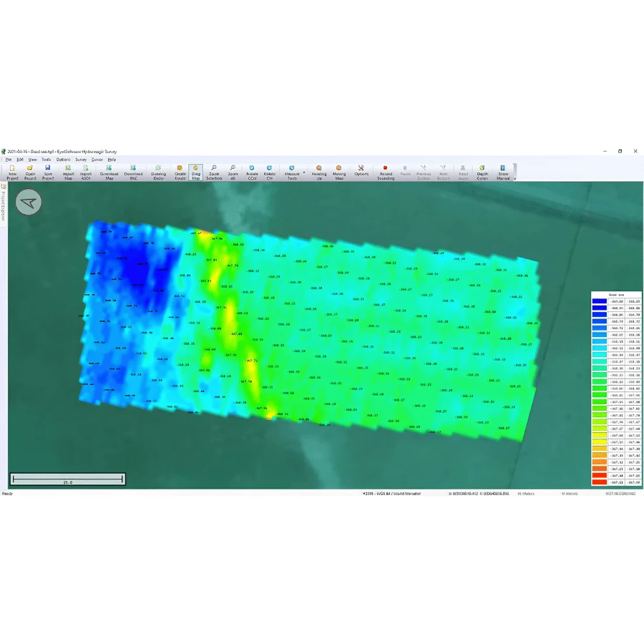The image size is (644, 644).
Task: Open the Options toolbar icon
Action: 361,171
